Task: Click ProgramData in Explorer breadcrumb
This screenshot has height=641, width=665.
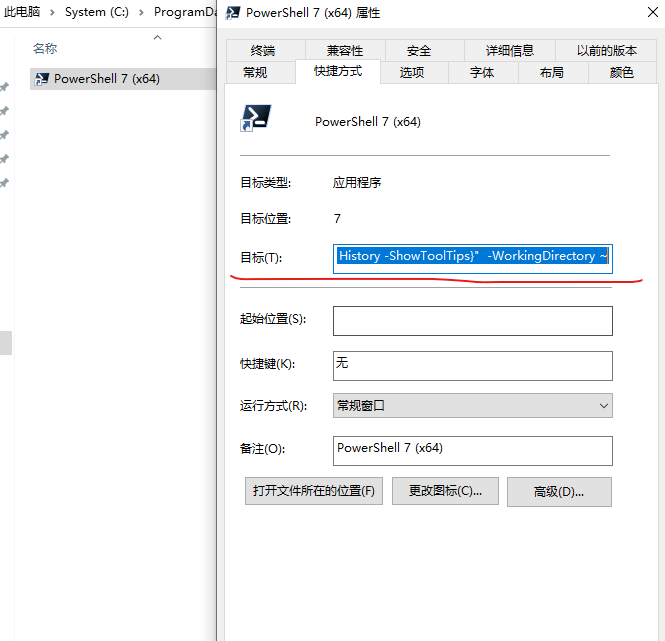Action: click(x=185, y=12)
